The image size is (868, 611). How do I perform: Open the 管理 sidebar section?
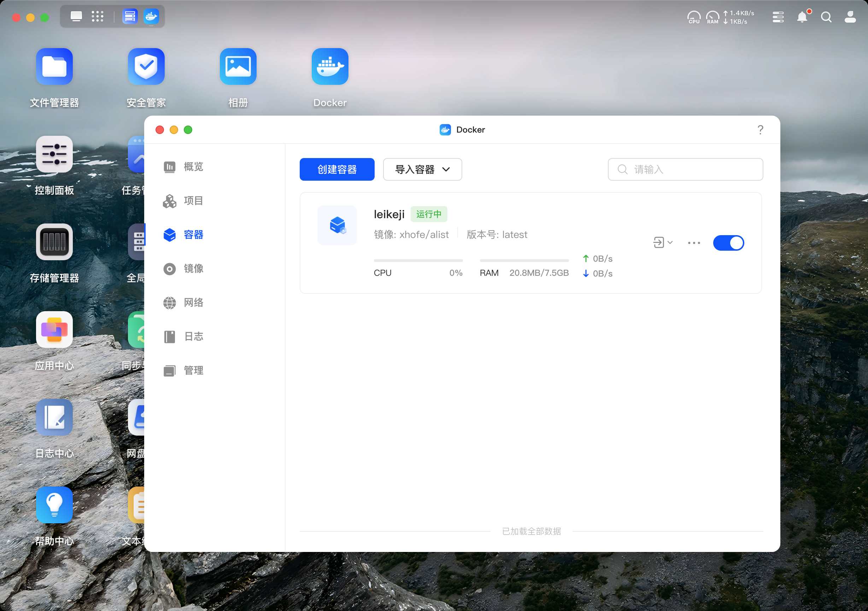tap(193, 370)
